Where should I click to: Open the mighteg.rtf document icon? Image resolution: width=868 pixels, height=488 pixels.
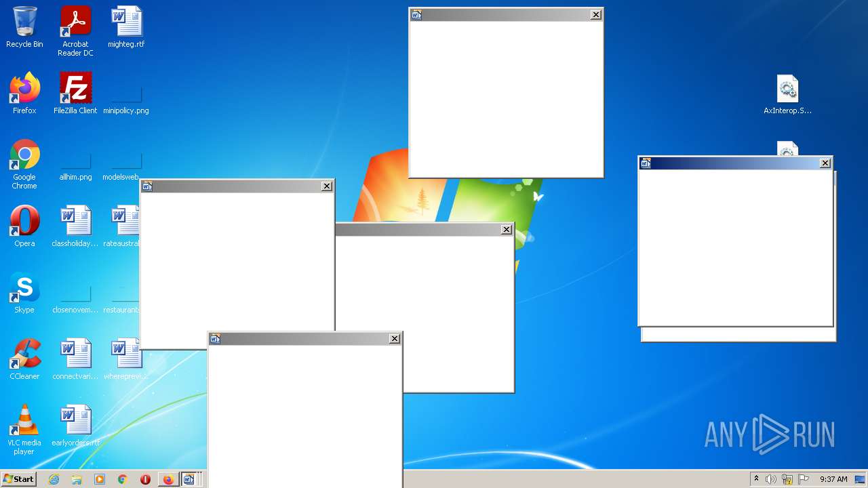(126, 27)
